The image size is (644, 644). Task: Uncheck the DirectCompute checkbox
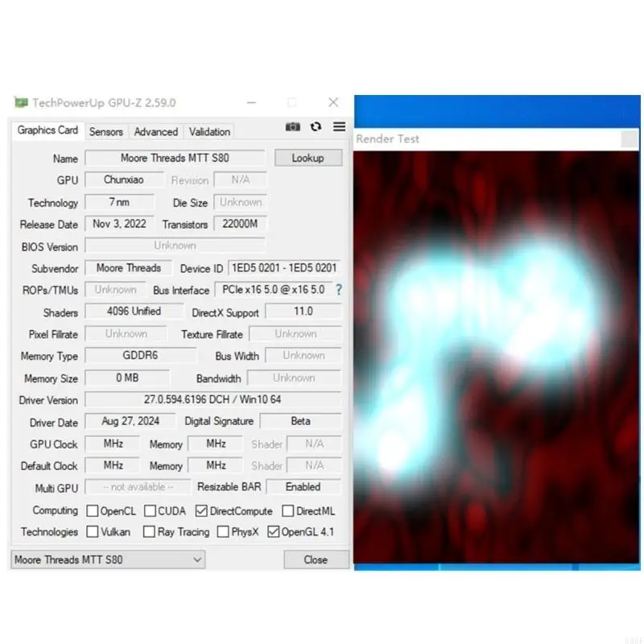coord(201,511)
